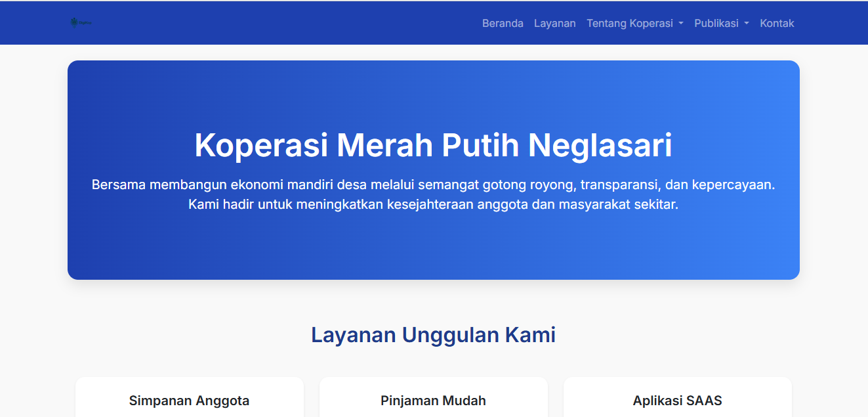Image resolution: width=868 pixels, height=417 pixels.
Task: Click the hero text line starting 'Bersama membangun'
Action: coord(433,185)
